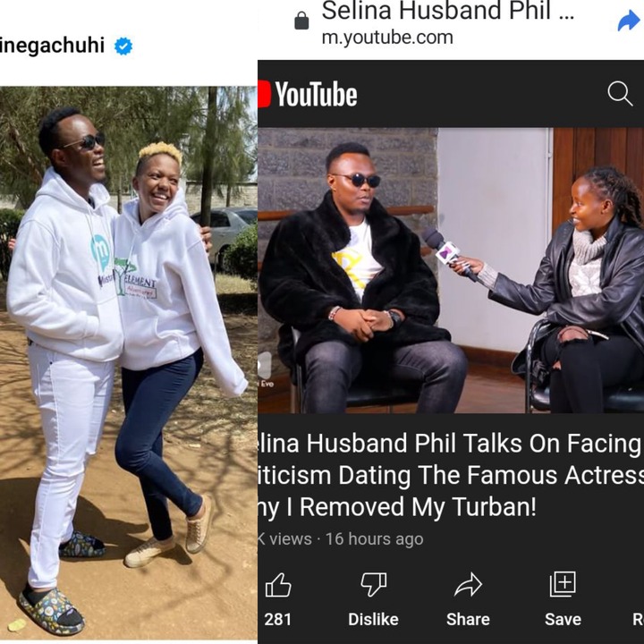Select the 281 likes count label
Screen dimensions: 644x644
tap(278, 619)
